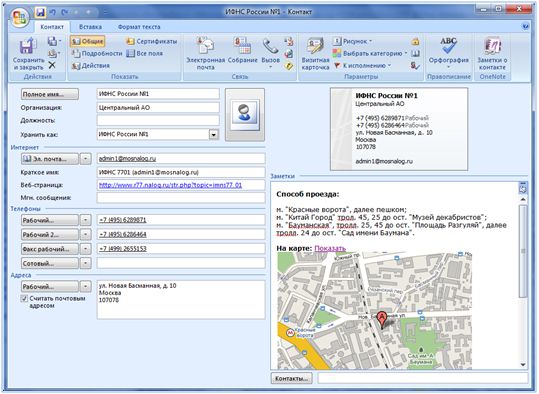This screenshot has height=394, width=539.
Task: Click Сотовый... phone button
Action: 50,263
